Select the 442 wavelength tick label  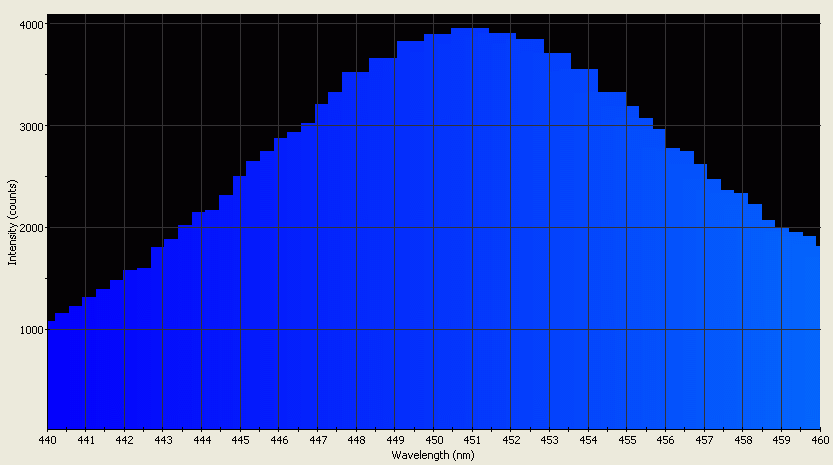(x=124, y=440)
